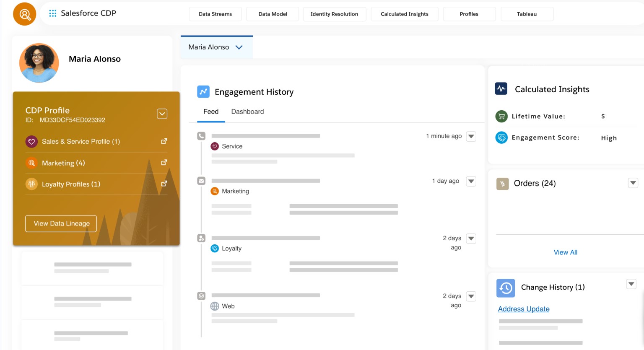
Task: Click the Marketing (4) profile row
Action: (96, 163)
